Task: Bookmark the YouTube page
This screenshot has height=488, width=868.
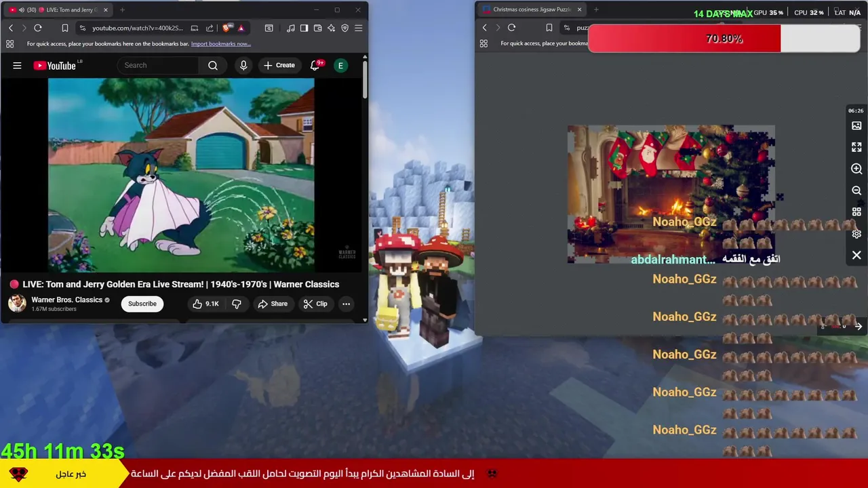Action: [65, 28]
